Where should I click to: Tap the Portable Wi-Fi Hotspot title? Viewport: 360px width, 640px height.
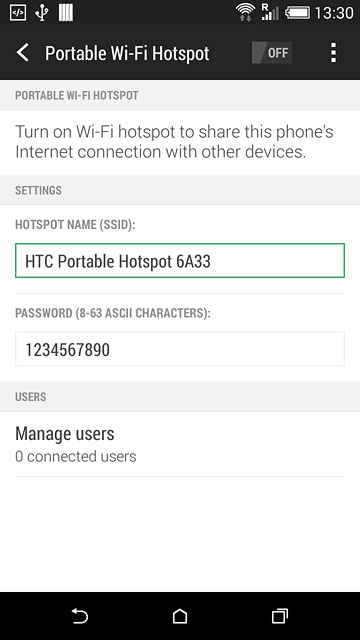coord(127,53)
